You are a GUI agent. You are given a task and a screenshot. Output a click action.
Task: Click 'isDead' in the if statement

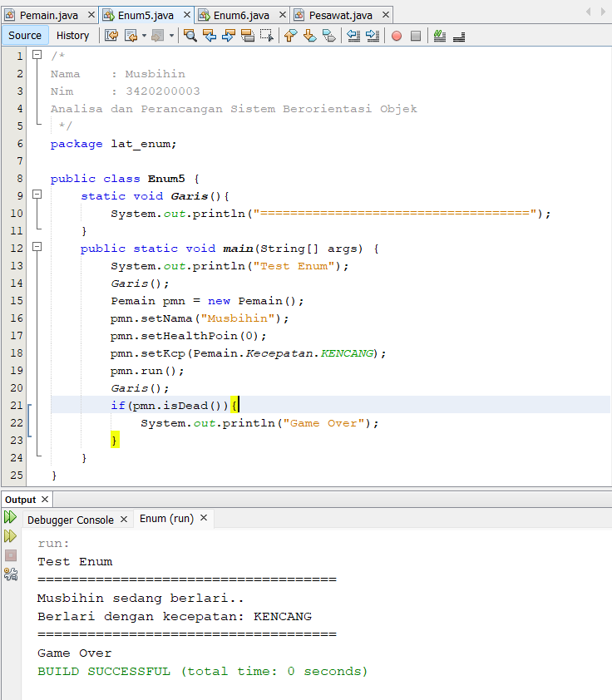click(185, 406)
